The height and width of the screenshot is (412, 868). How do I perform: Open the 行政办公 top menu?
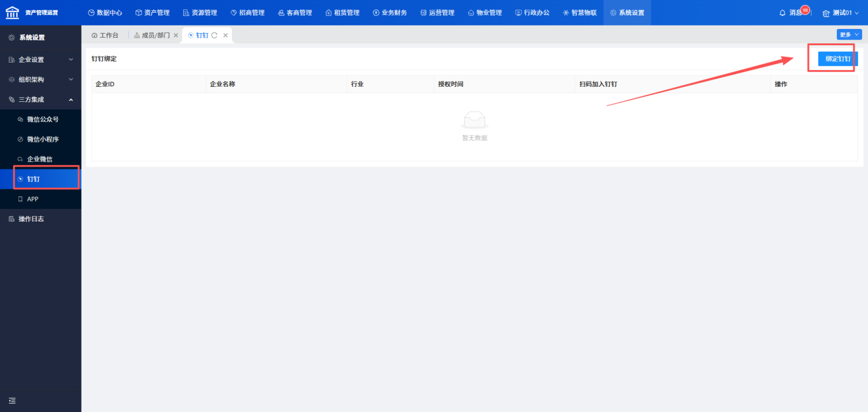pyautogui.click(x=532, y=12)
